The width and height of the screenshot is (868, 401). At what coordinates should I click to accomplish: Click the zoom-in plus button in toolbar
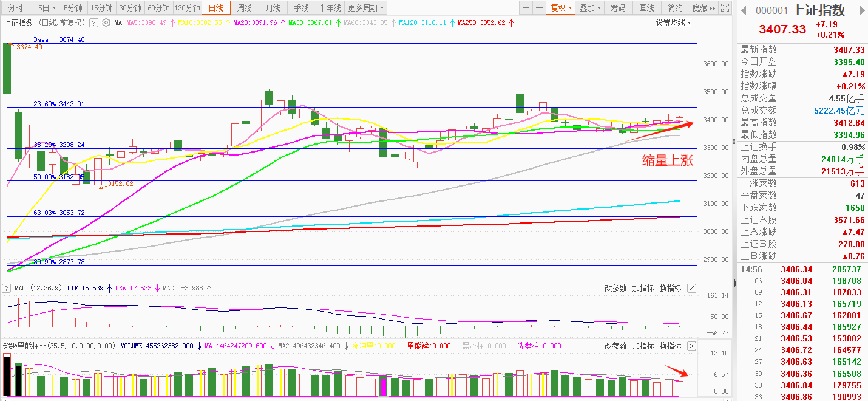(x=526, y=8)
